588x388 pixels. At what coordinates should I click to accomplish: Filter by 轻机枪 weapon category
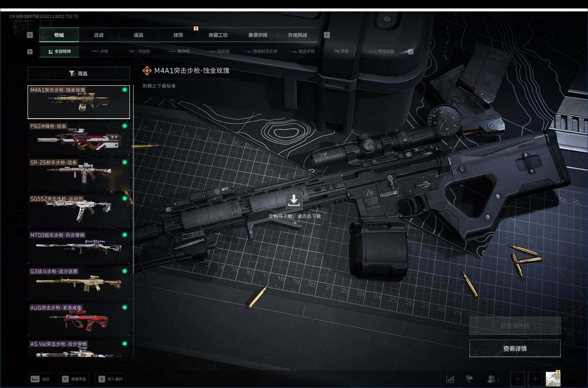[x=219, y=51]
